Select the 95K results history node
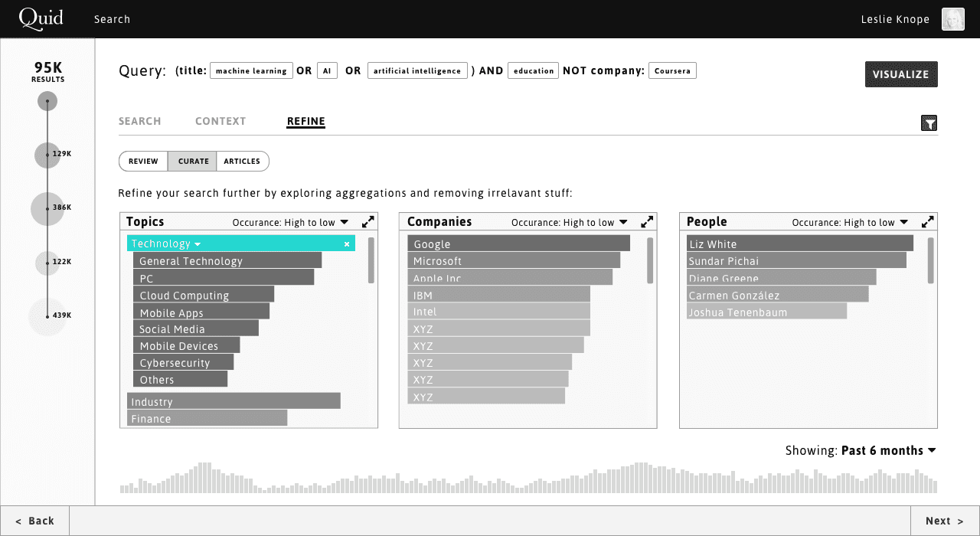The height and width of the screenshot is (536, 980). point(47,101)
